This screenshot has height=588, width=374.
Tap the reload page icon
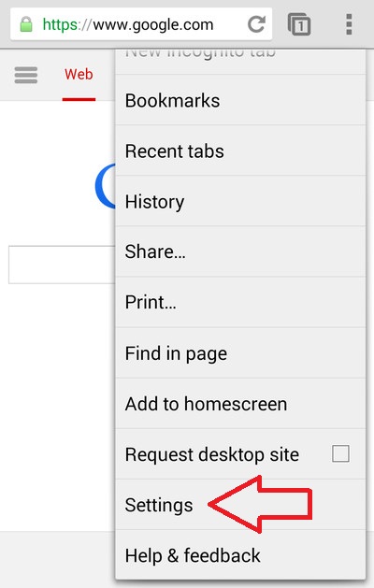(256, 24)
